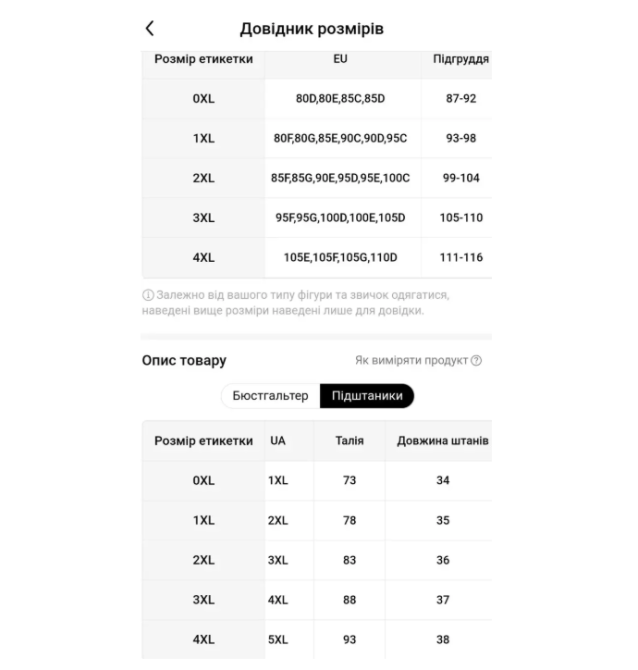The height and width of the screenshot is (670, 638).
Task: Select the 2XL row in the EU size table
Action: (317, 178)
